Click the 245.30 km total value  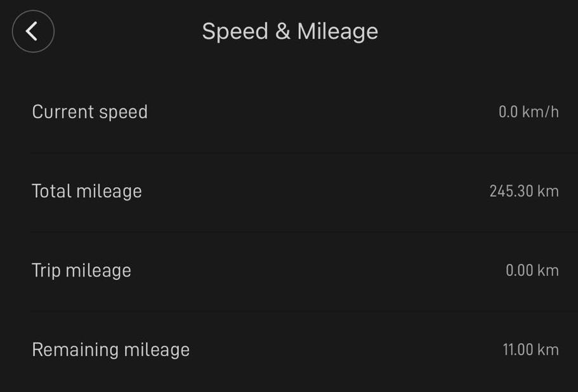pyautogui.click(x=523, y=191)
